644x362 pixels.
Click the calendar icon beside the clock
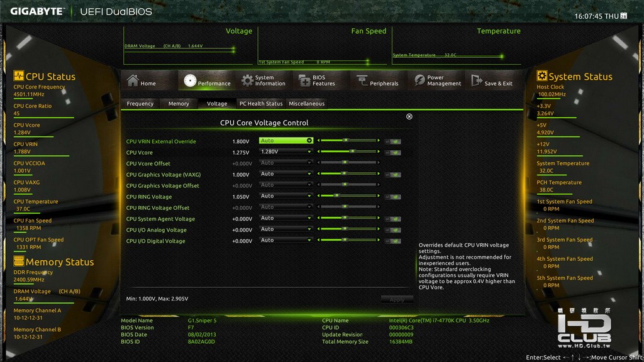623,16
